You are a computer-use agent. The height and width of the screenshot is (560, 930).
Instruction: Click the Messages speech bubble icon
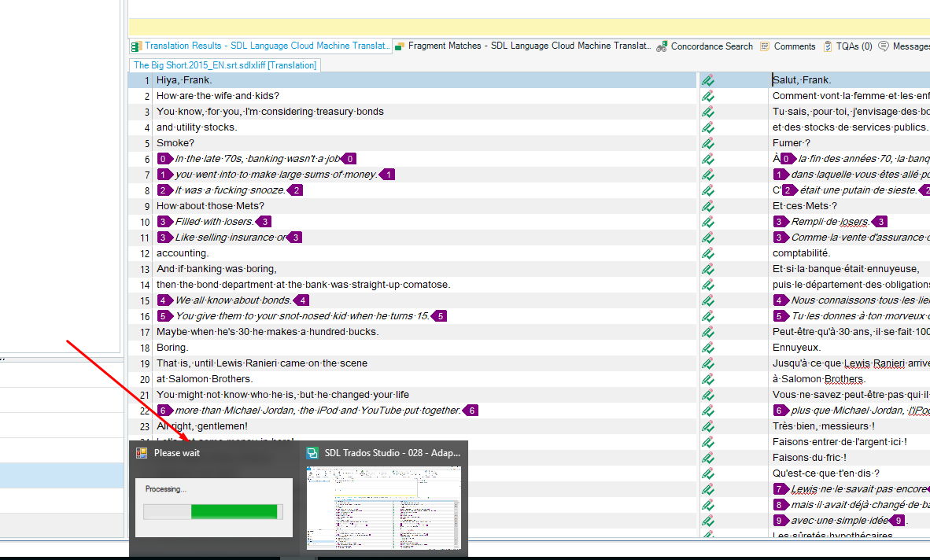pos(884,46)
